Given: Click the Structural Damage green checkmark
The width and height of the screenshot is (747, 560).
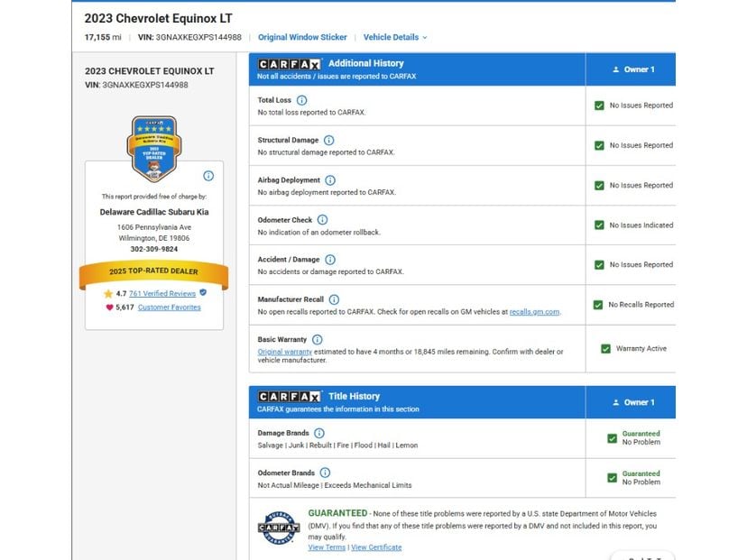Looking at the screenshot, I should pyautogui.click(x=599, y=146).
